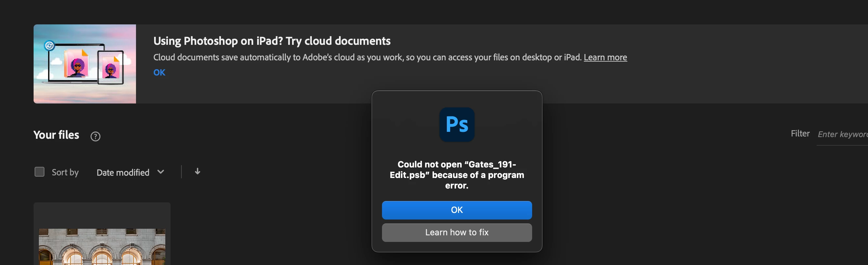Click the Filter keyword input field
868x265 pixels.
point(842,134)
